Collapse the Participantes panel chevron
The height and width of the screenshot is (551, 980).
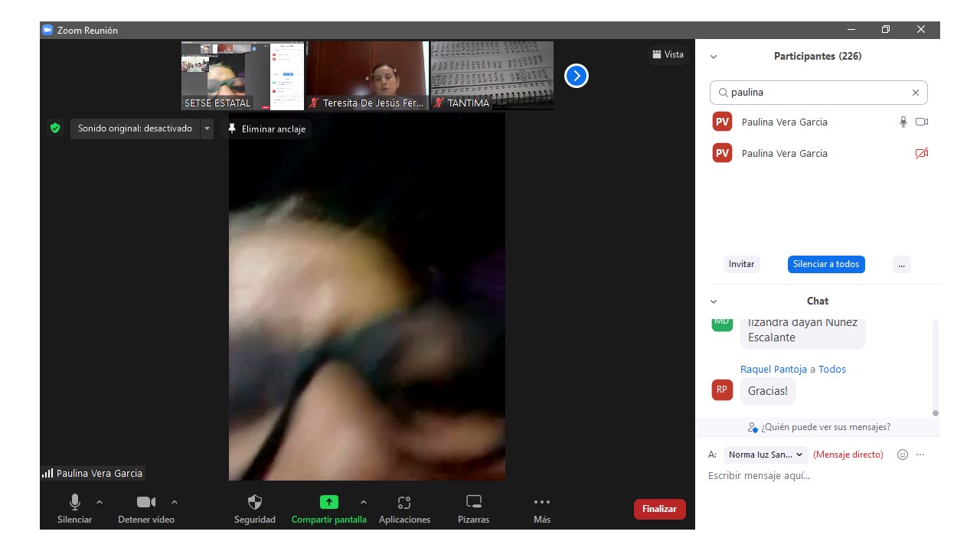point(714,57)
